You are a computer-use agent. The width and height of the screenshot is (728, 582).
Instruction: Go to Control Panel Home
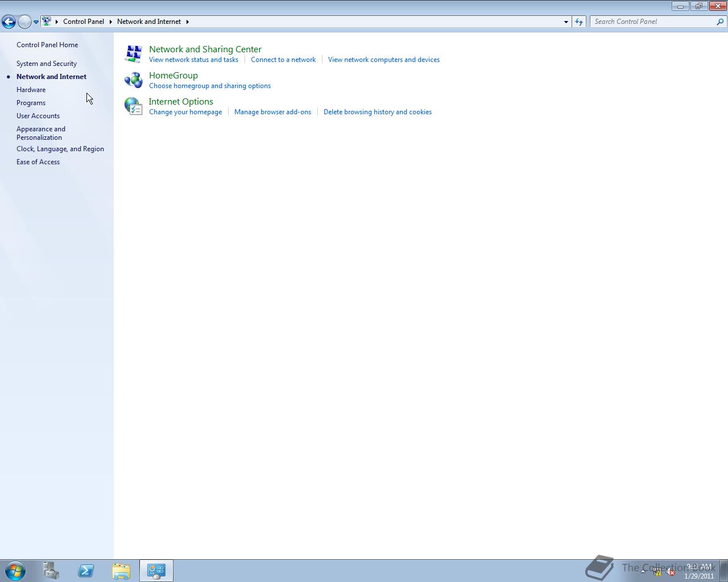pyautogui.click(x=47, y=45)
